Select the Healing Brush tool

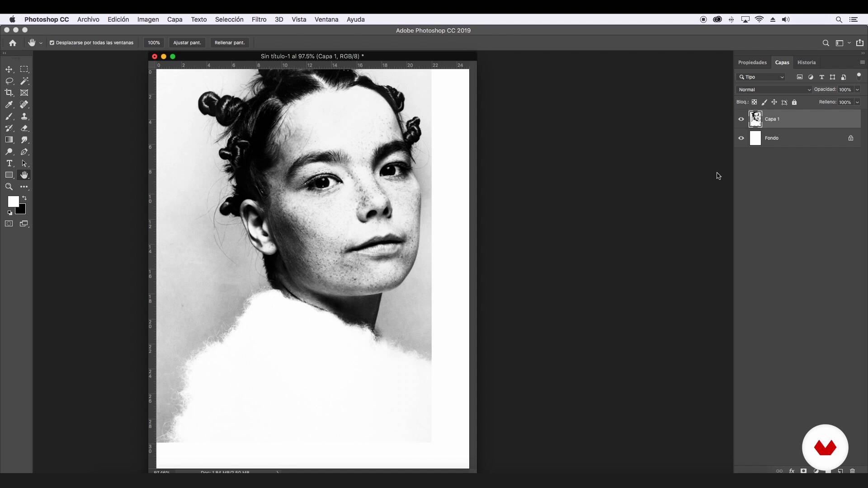coord(24,104)
